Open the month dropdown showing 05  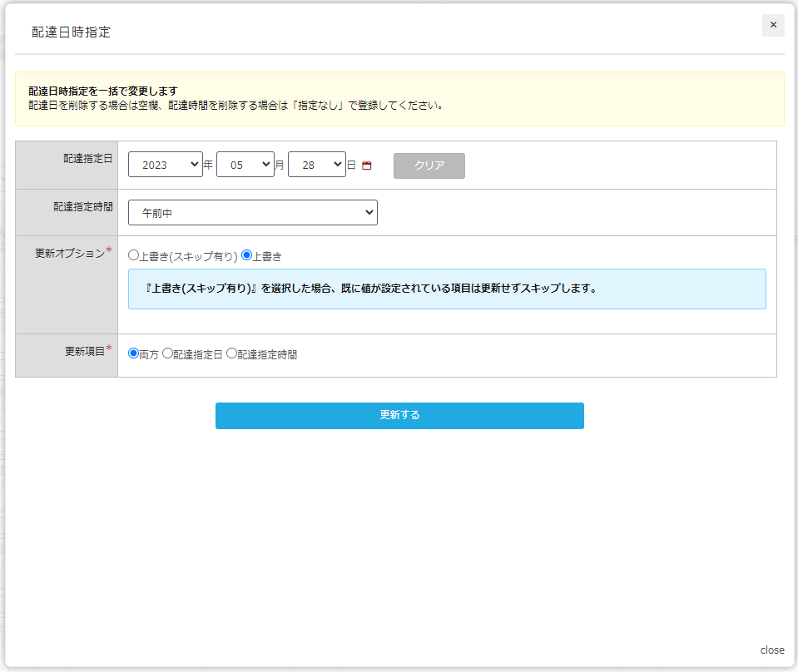(245, 165)
